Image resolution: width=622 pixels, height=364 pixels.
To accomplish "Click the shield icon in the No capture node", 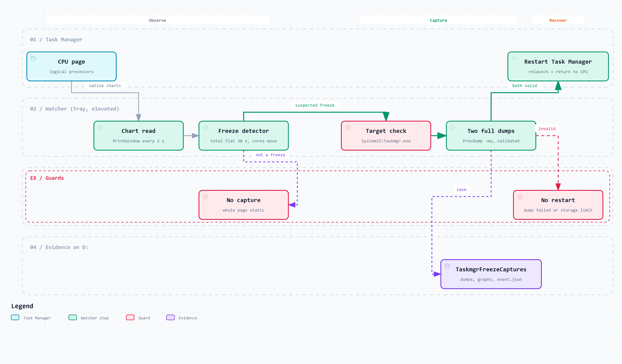I will [x=205, y=197].
